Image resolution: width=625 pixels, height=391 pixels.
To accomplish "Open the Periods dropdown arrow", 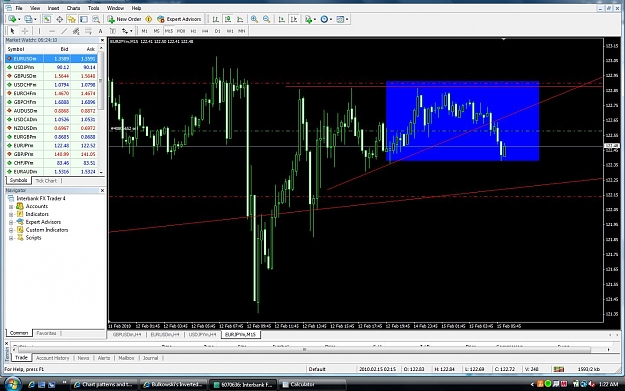I will click(331, 19).
